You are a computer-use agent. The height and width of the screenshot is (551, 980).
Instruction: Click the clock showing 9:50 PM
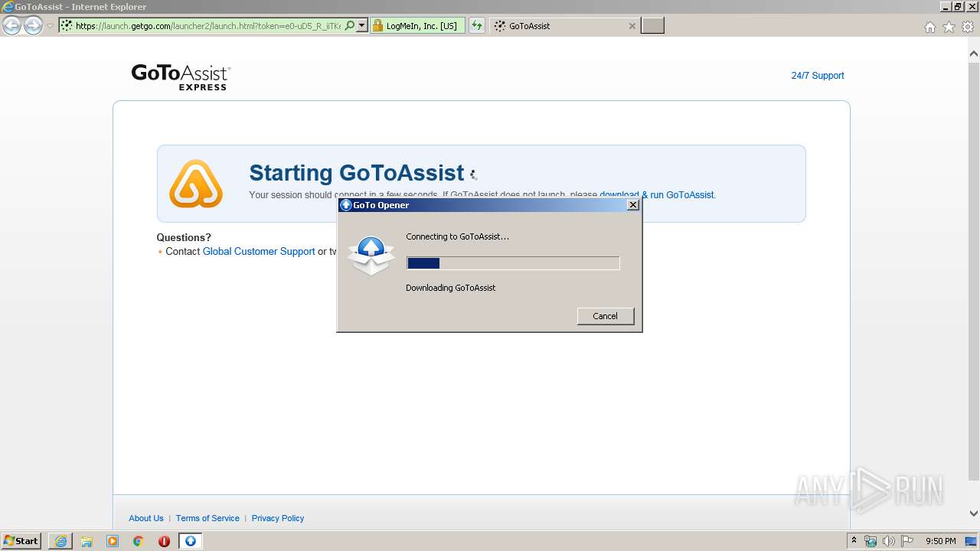pyautogui.click(x=940, y=541)
